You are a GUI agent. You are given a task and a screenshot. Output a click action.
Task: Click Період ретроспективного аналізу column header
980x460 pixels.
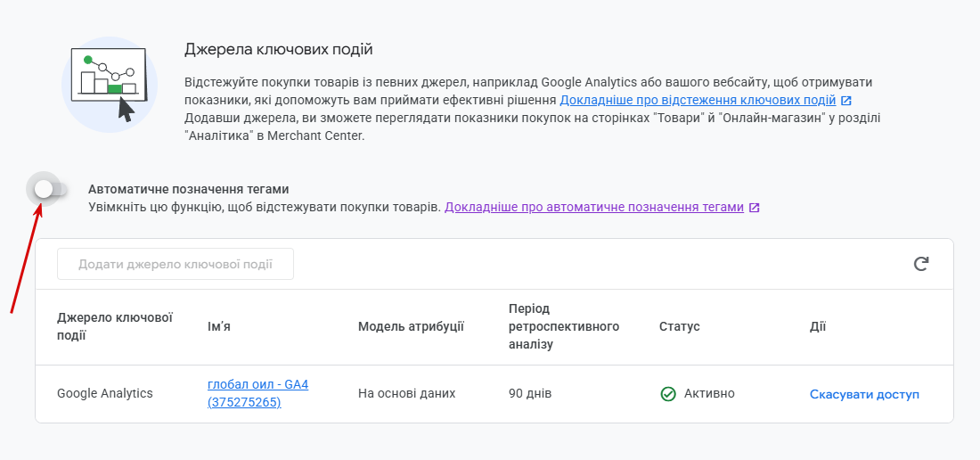pos(563,326)
